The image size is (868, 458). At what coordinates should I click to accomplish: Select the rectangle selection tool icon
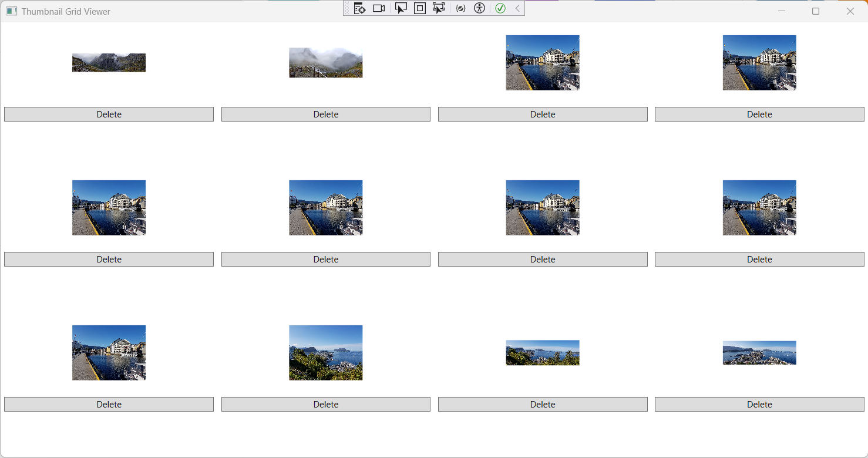click(419, 8)
